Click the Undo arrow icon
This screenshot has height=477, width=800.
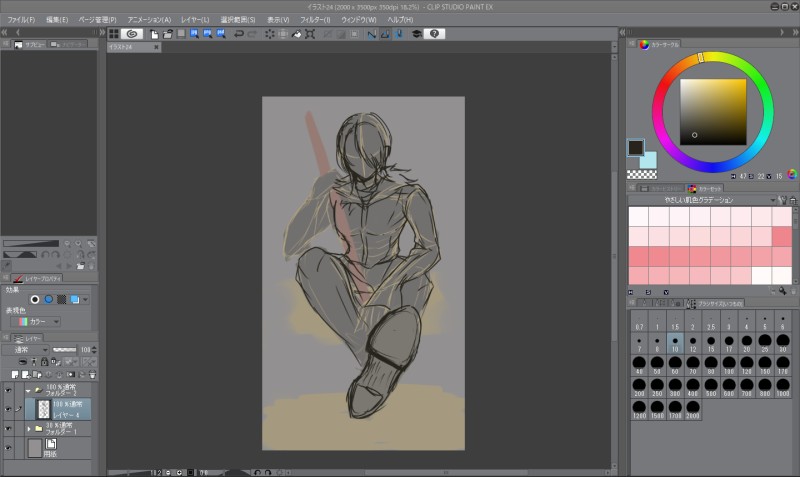click(239, 33)
